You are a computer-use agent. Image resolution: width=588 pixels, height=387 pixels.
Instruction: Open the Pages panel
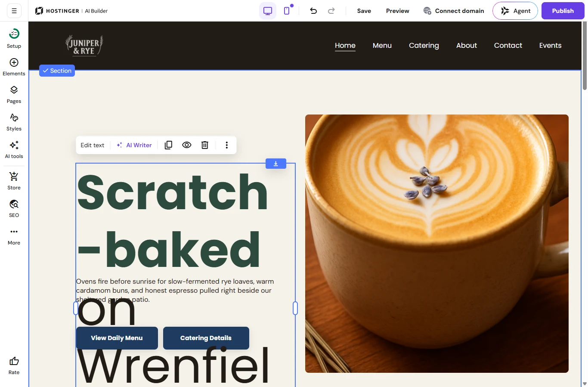[x=14, y=95]
